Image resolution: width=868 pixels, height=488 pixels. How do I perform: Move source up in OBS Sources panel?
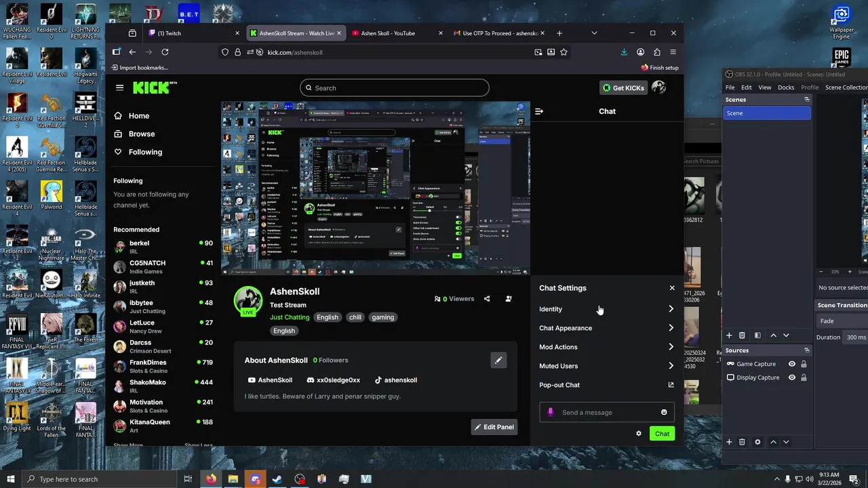click(x=773, y=442)
